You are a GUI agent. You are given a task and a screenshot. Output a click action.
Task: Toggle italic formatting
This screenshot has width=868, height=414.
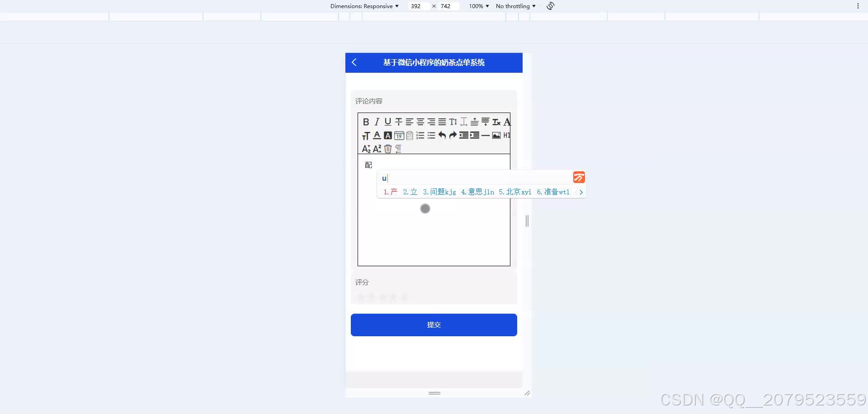(376, 122)
